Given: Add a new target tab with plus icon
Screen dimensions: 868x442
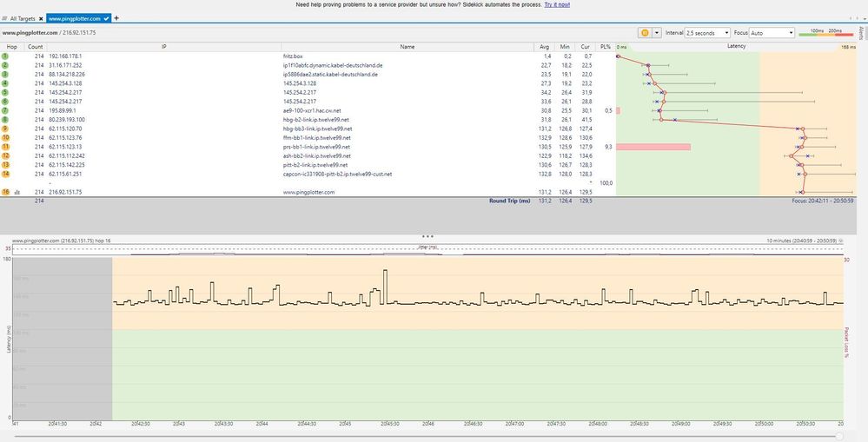Looking at the screenshot, I should coord(117,17).
